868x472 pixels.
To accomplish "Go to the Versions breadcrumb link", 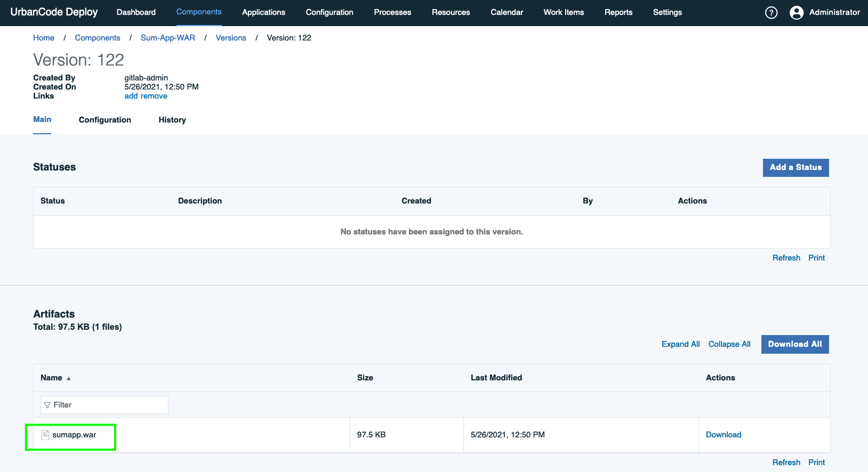I will click(x=231, y=38).
